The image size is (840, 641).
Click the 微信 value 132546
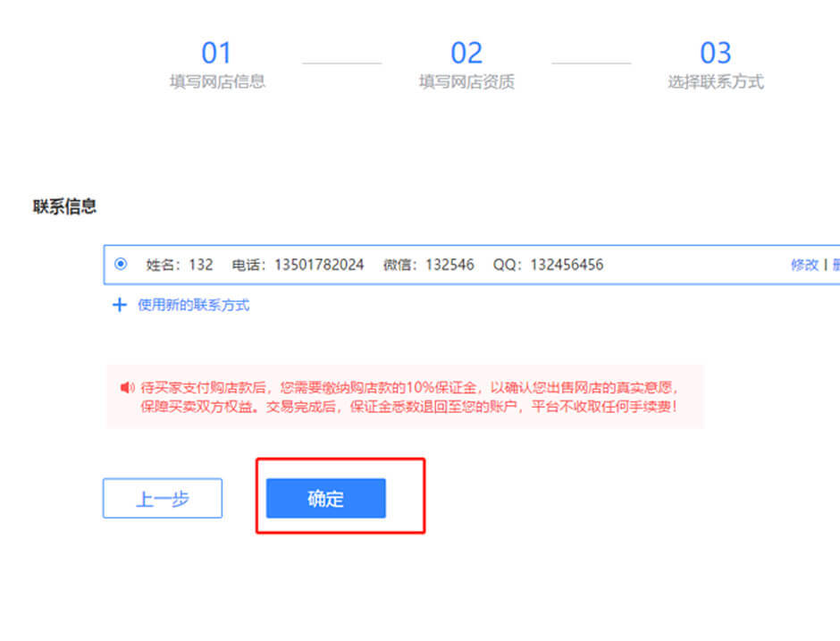[450, 265]
